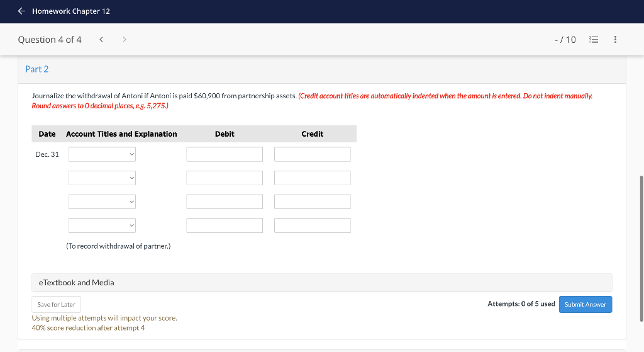Open the Dec. 31 account title dropdown
This screenshot has width=644, height=352.
(x=103, y=154)
